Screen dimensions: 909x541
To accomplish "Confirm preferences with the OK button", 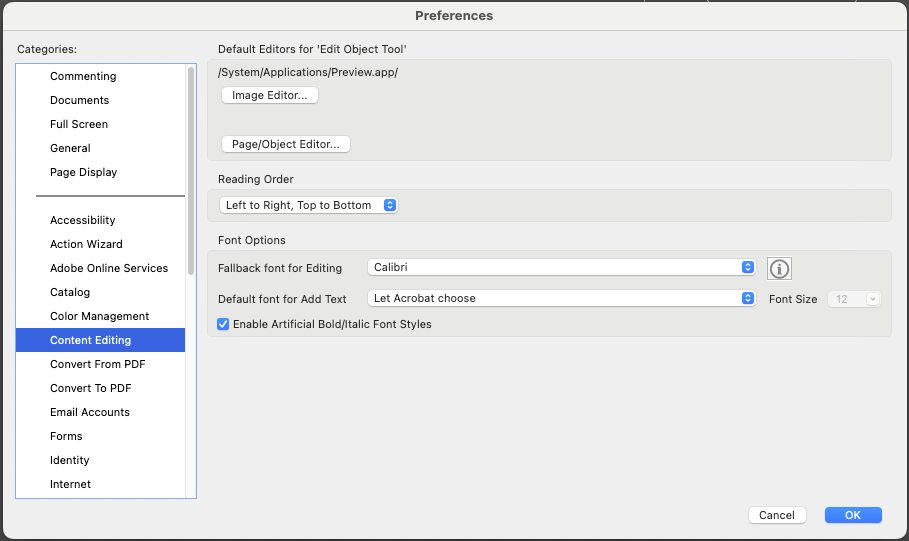I will [853, 515].
